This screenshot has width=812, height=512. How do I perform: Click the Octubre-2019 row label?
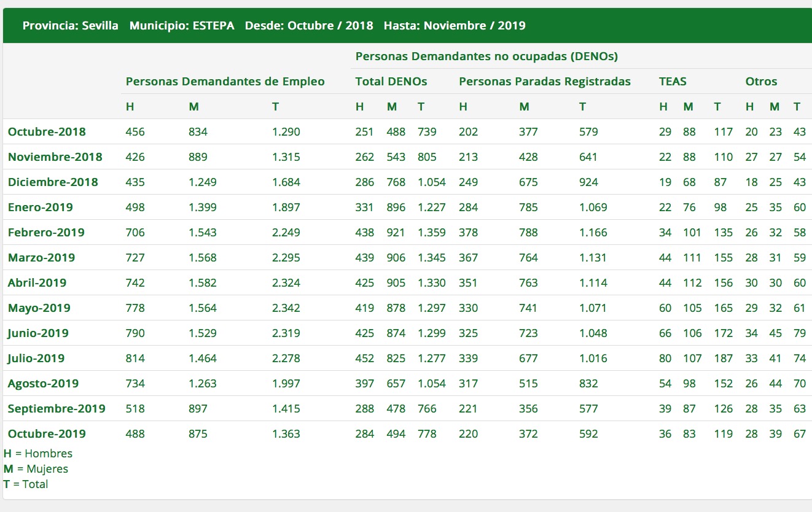(x=46, y=433)
